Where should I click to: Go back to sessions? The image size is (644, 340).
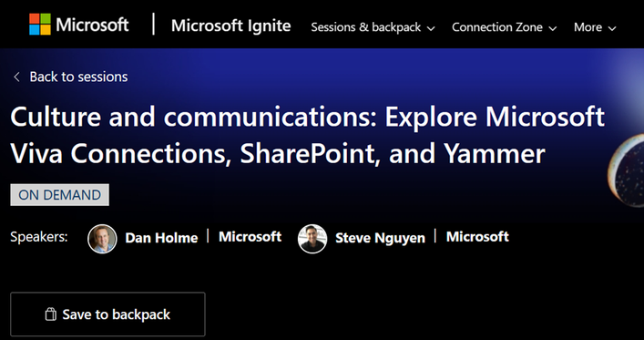tap(78, 77)
